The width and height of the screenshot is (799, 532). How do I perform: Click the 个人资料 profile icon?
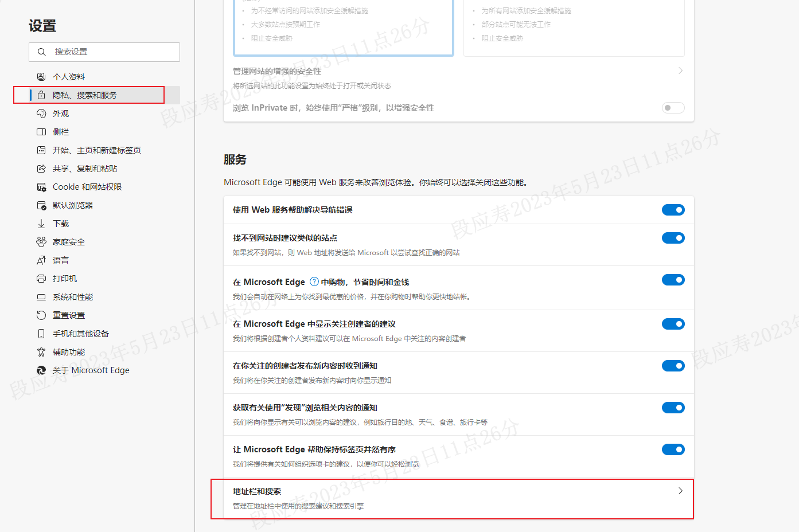click(41, 77)
